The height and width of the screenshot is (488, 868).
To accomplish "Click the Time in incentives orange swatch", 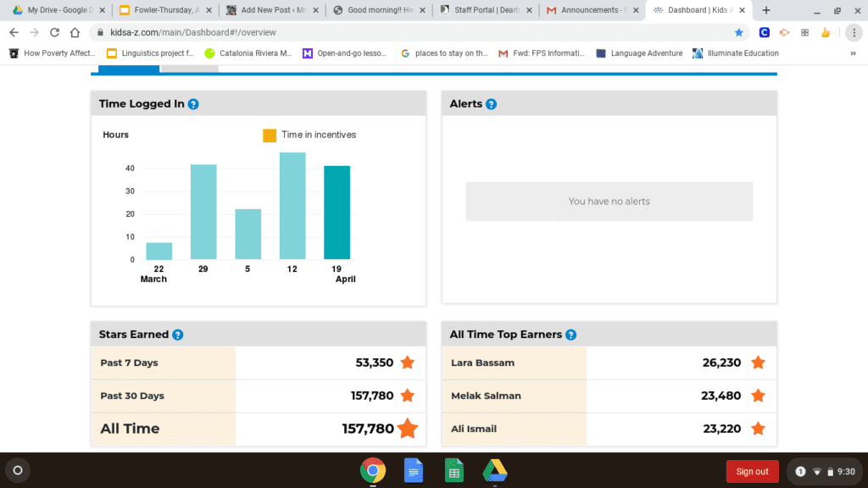I will click(269, 135).
